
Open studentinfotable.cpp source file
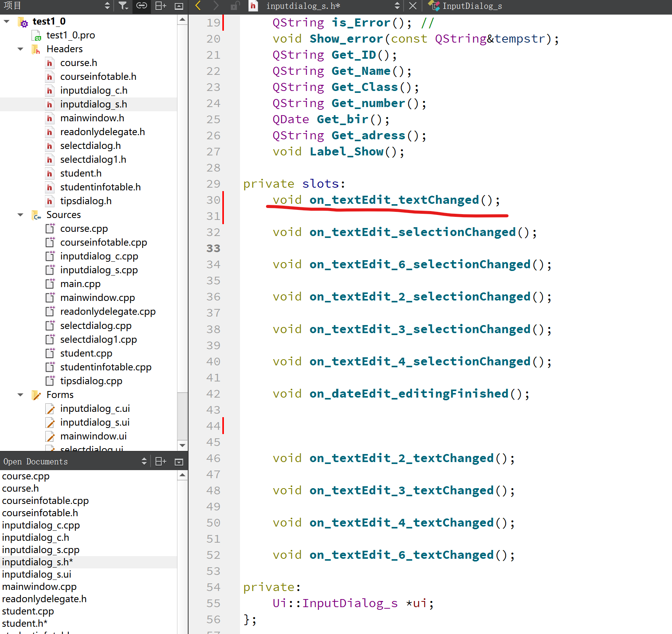tap(106, 367)
